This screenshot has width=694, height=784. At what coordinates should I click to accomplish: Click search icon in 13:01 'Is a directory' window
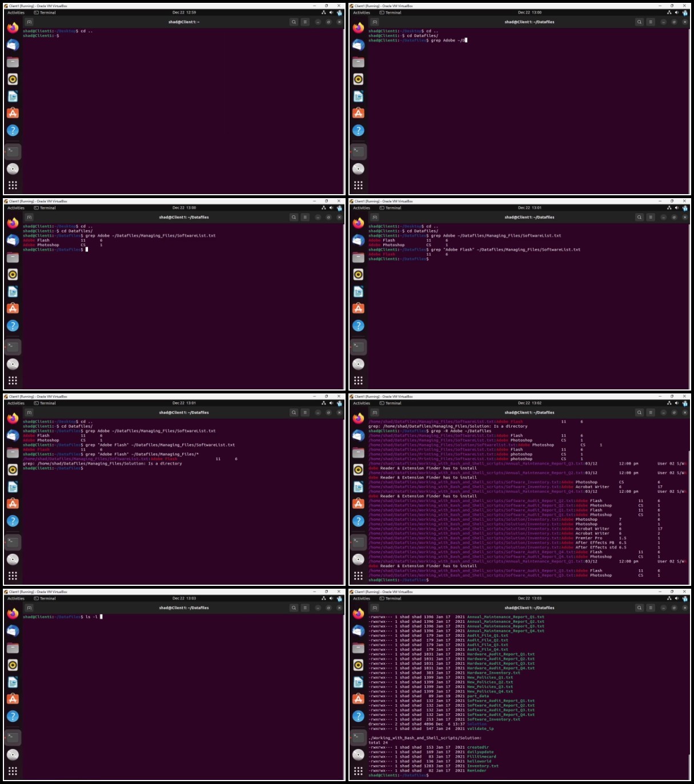pos(294,412)
